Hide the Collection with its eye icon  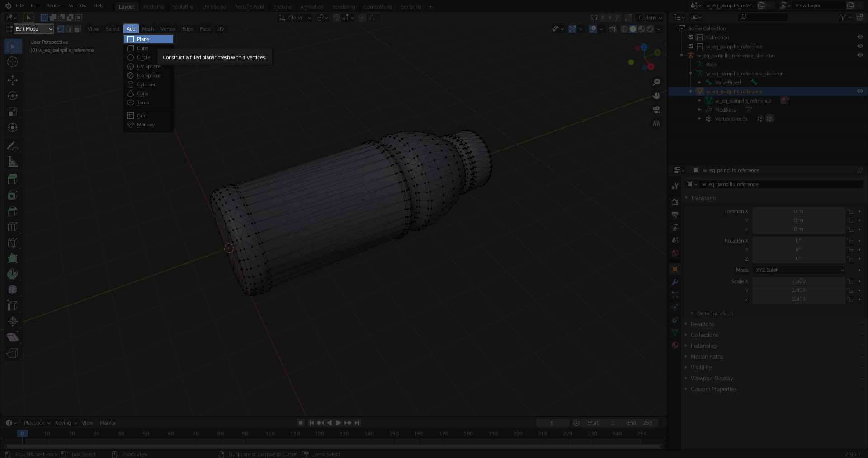coord(860,37)
